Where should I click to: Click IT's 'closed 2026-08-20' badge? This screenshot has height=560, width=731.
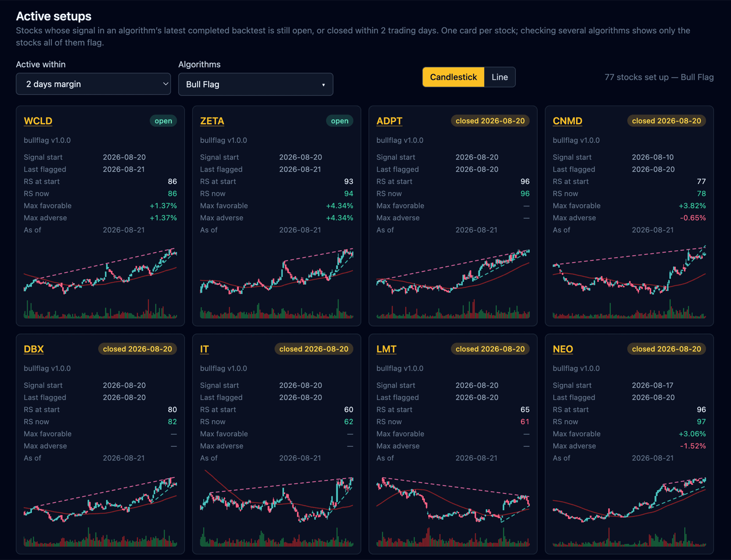[x=314, y=349]
